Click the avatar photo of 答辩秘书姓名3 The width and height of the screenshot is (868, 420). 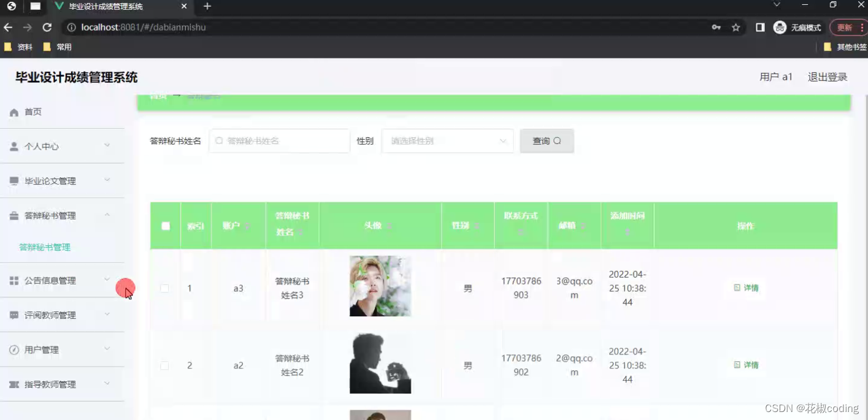[380, 286]
